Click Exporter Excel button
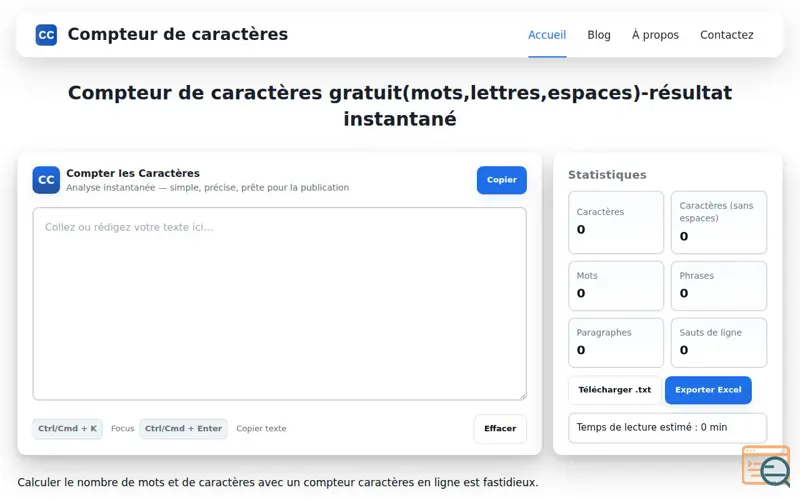This screenshot has width=800, height=500. coord(708,390)
